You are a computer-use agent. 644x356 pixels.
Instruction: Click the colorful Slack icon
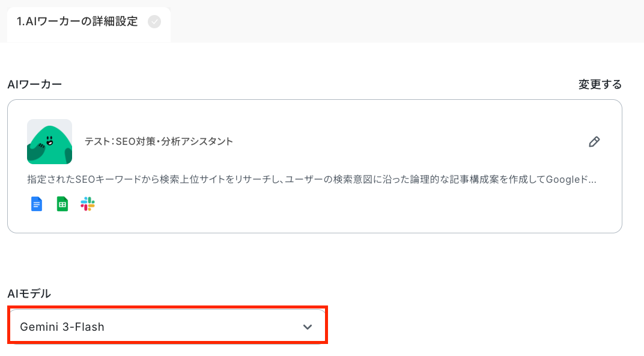(x=88, y=204)
